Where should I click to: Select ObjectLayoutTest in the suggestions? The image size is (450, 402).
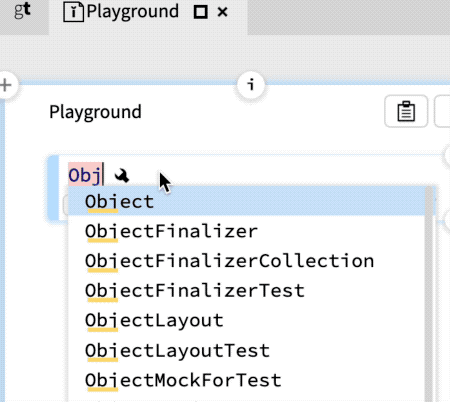coord(247,350)
